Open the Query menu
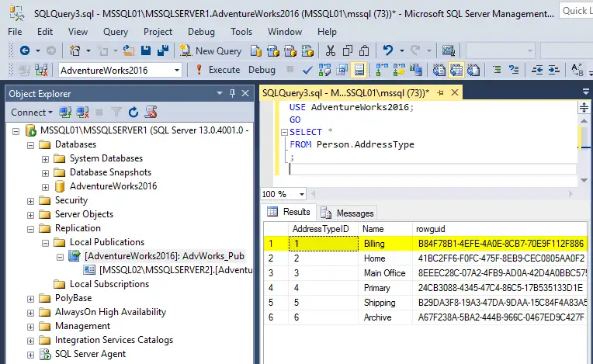 pyautogui.click(x=116, y=32)
